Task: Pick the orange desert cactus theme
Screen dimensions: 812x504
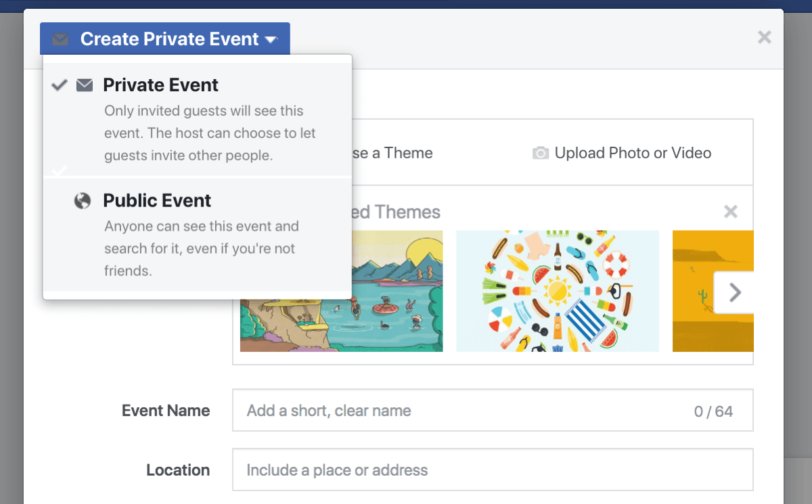Action: (713, 291)
